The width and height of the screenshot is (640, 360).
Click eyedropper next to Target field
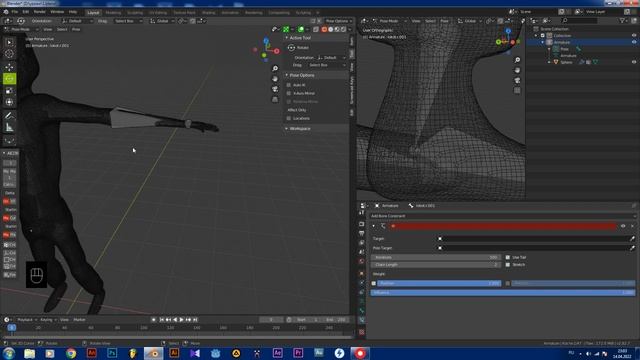[632, 239]
